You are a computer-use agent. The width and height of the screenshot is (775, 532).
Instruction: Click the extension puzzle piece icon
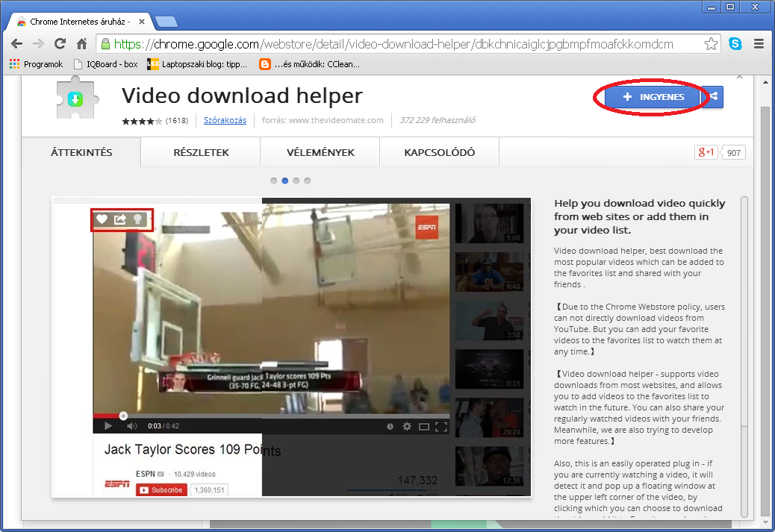pos(75,98)
